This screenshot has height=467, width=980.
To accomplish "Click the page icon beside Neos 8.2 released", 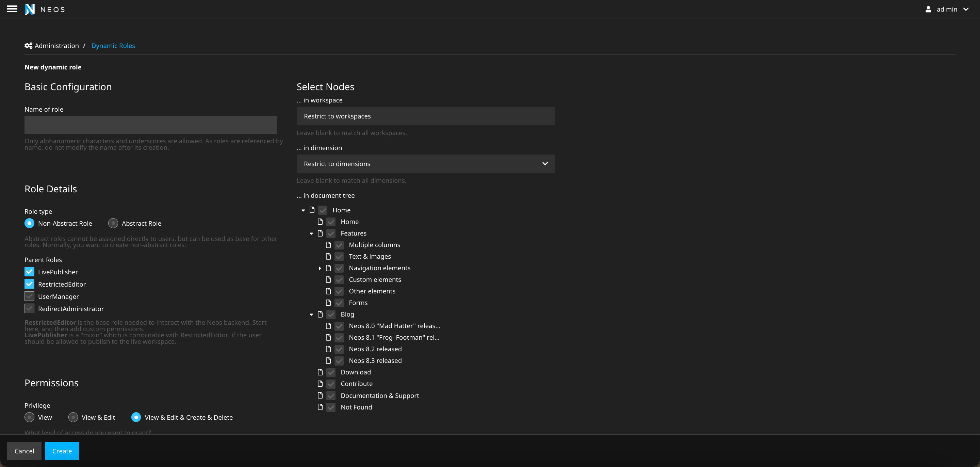I will click(x=328, y=349).
